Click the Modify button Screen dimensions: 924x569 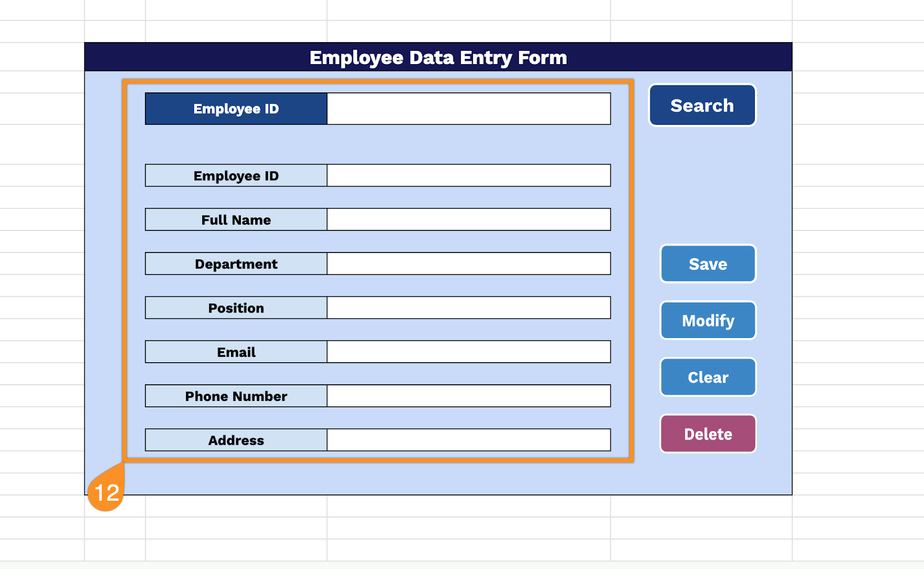(707, 321)
